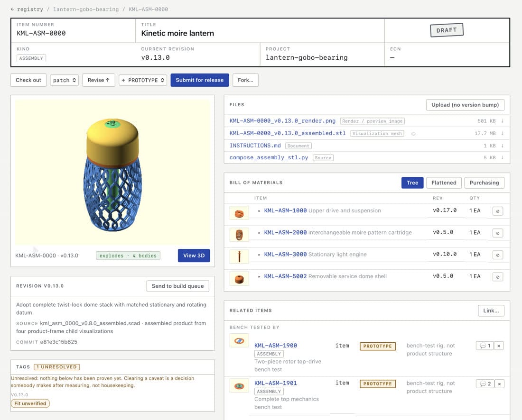Viewport: 522px width, 420px height.
Task: Open the INSTRUCTIONS.md file
Action: tap(255, 146)
